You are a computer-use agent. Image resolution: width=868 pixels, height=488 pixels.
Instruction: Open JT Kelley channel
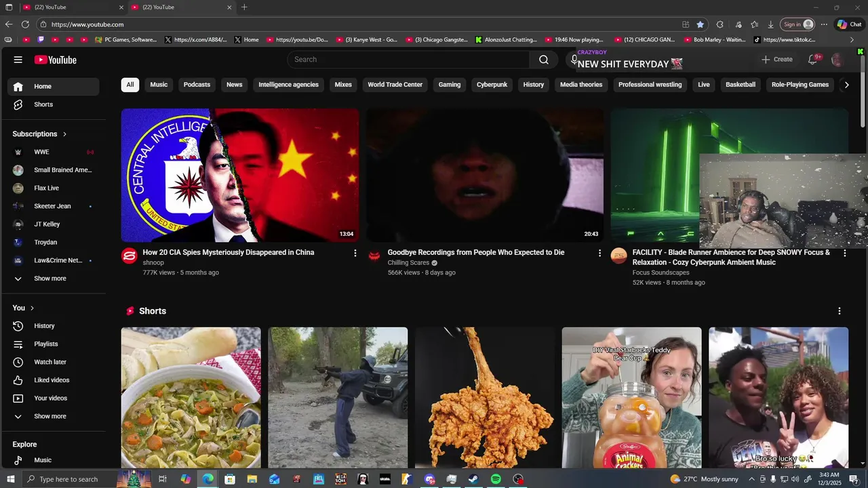click(54, 224)
